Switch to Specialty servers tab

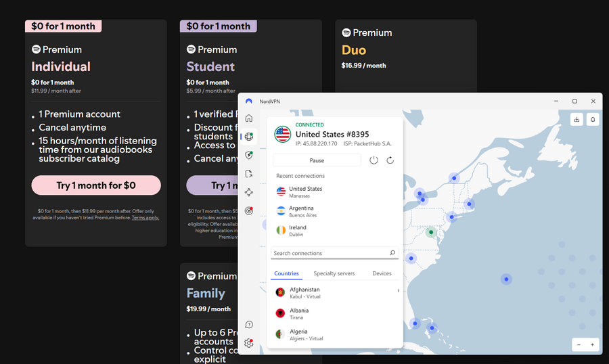pyautogui.click(x=334, y=273)
